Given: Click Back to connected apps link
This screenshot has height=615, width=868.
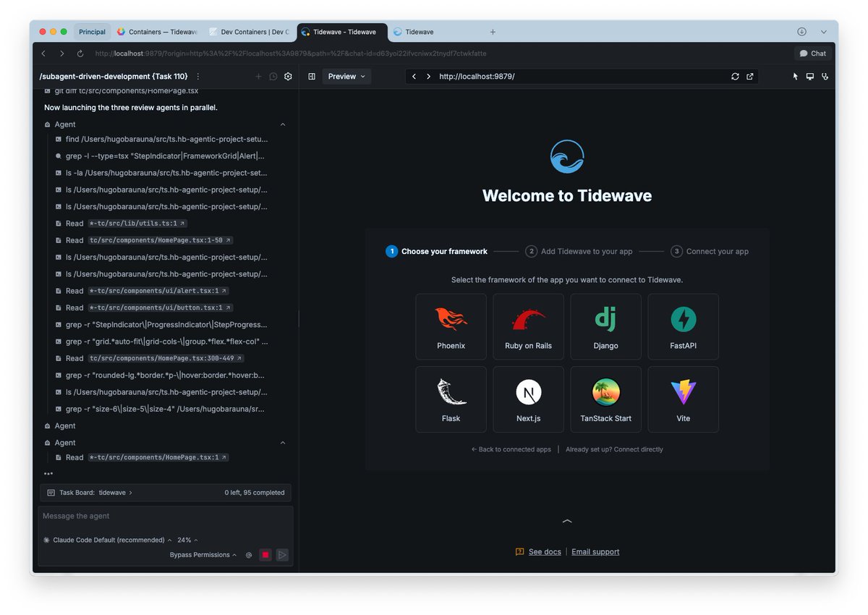Looking at the screenshot, I should [x=511, y=449].
